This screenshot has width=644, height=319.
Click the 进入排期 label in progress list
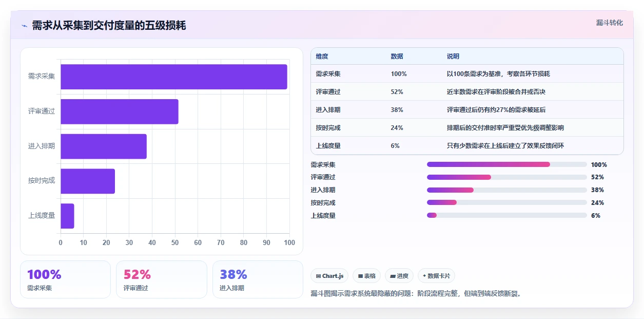click(323, 190)
